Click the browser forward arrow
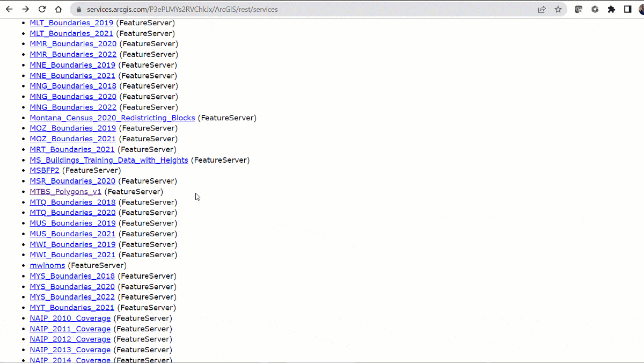This screenshot has width=644, height=363. (25, 9)
